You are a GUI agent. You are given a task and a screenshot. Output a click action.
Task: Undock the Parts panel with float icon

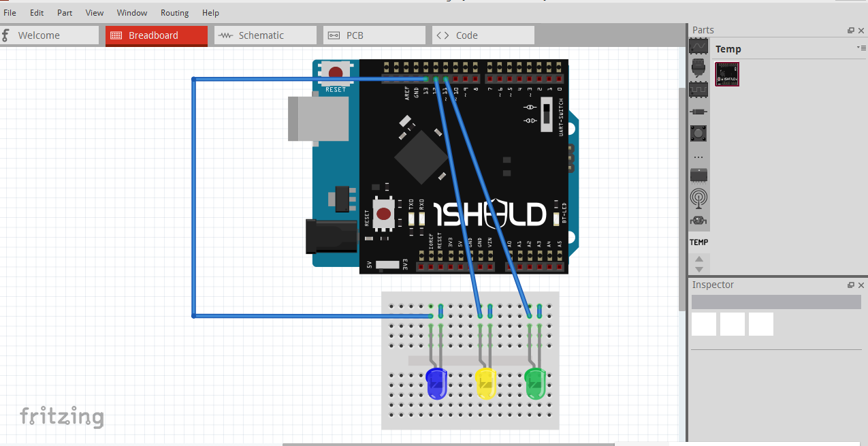click(x=850, y=31)
